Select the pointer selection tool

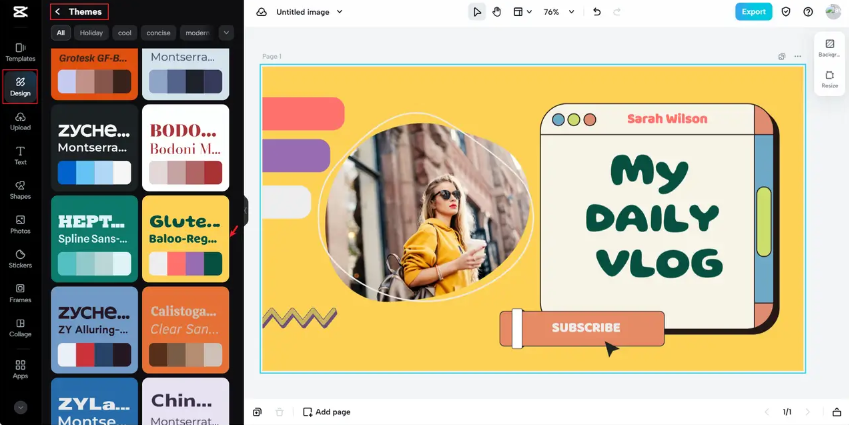coord(477,12)
